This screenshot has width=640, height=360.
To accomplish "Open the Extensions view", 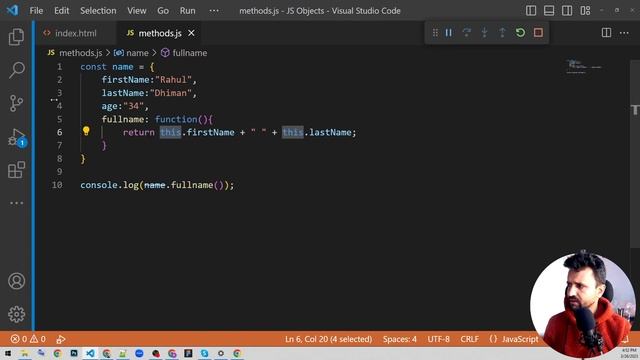I will tap(16, 170).
